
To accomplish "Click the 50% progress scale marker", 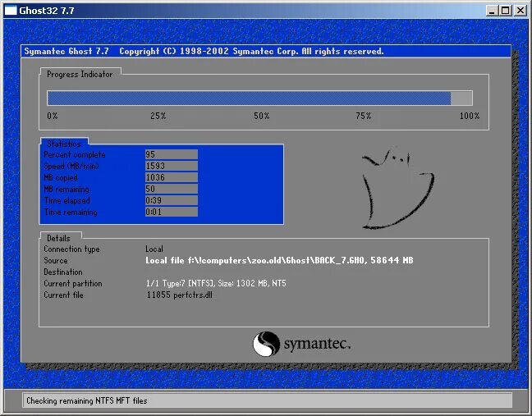I will [x=262, y=116].
